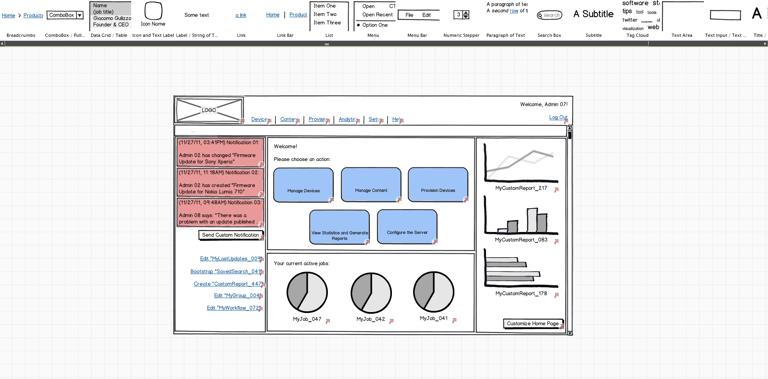Click the MyCustomReport_083 label
This screenshot has height=379, width=768.
click(521, 240)
